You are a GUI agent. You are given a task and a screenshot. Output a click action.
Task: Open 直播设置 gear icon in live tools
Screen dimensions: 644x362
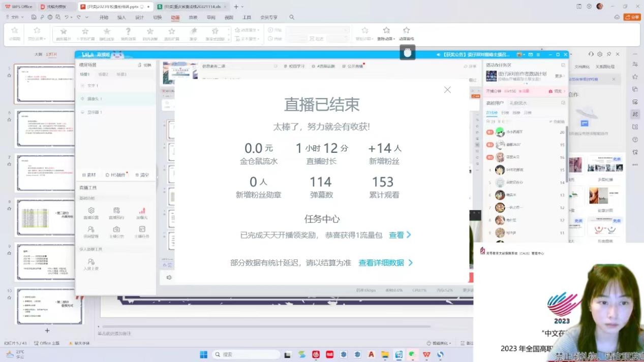[91, 211]
